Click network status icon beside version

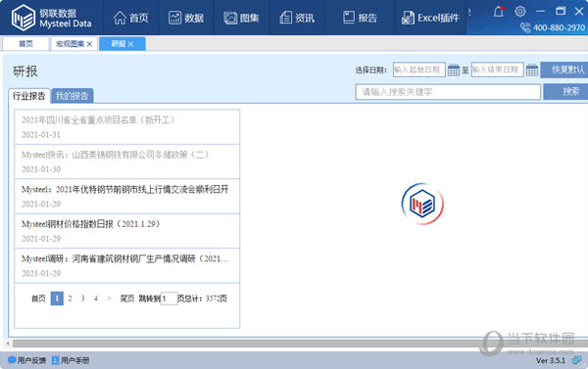pos(577,360)
